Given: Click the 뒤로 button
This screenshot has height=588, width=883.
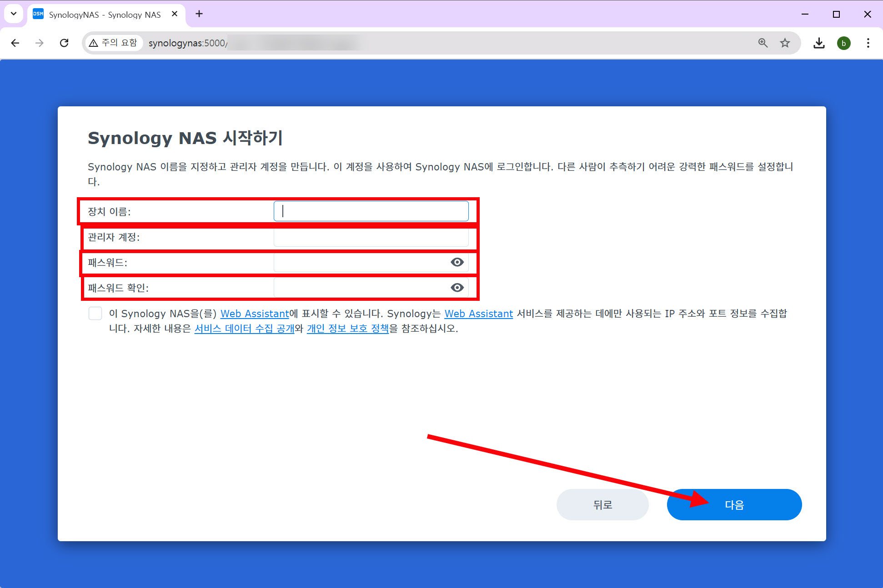Looking at the screenshot, I should point(602,505).
